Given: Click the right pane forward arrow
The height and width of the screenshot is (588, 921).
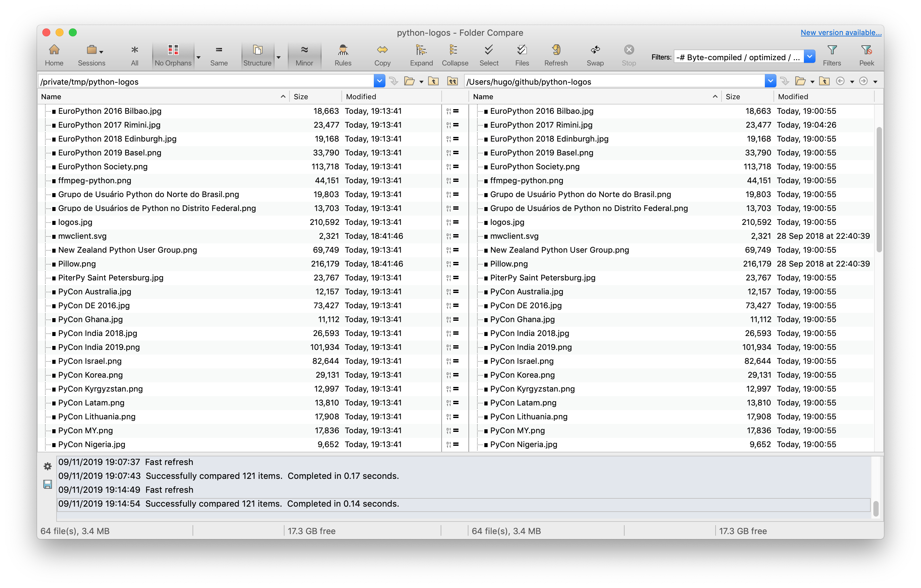Looking at the screenshot, I should tap(863, 81).
